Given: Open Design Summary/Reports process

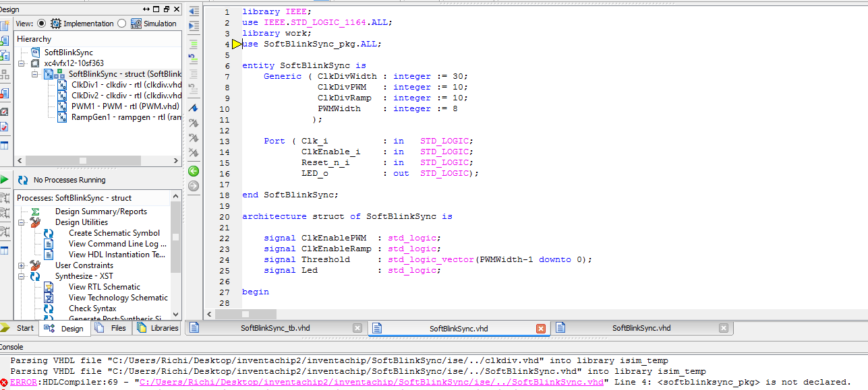Looking at the screenshot, I should pyautogui.click(x=101, y=212).
